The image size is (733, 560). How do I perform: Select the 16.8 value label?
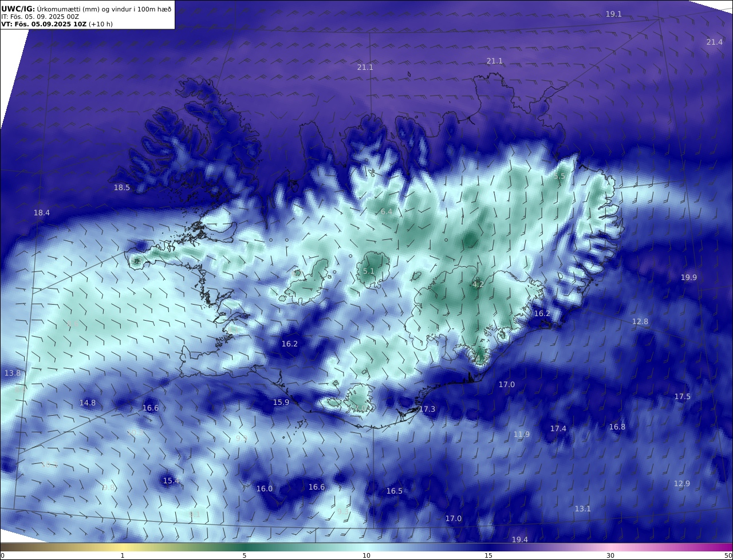pyautogui.click(x=617, y=427)
